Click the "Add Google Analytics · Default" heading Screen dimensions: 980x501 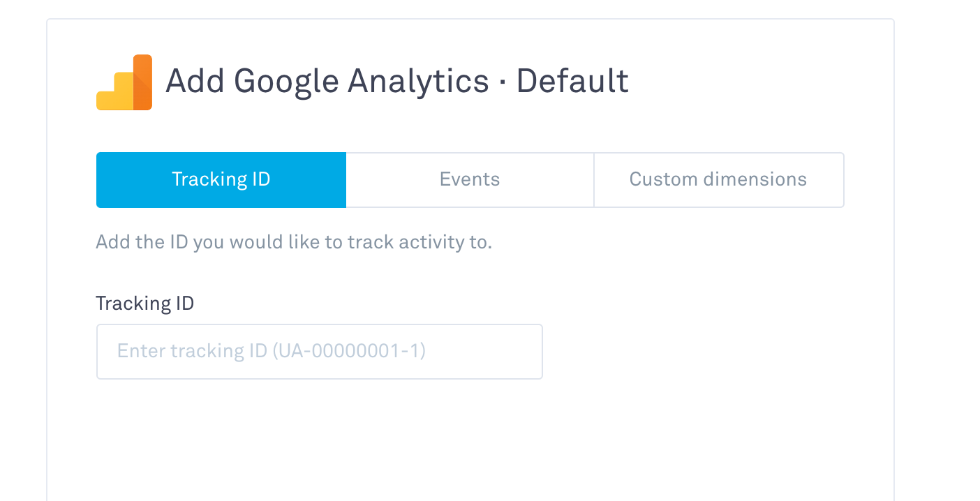(397, 82)
